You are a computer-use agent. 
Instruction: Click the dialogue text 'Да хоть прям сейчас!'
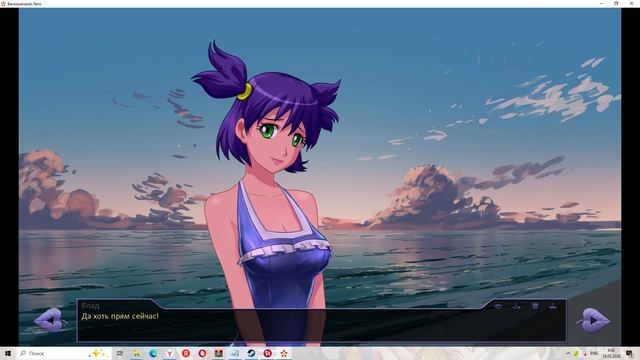(x=120, y=316)
